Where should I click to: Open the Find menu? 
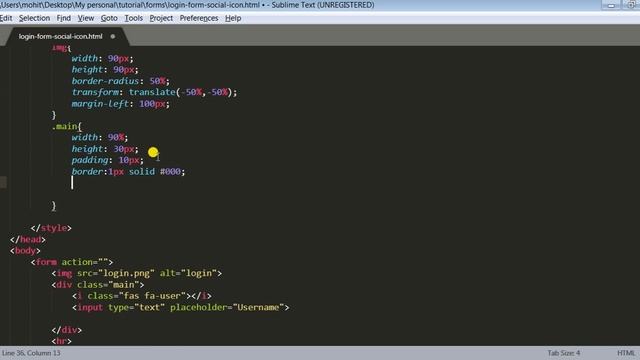click(63, 18)
